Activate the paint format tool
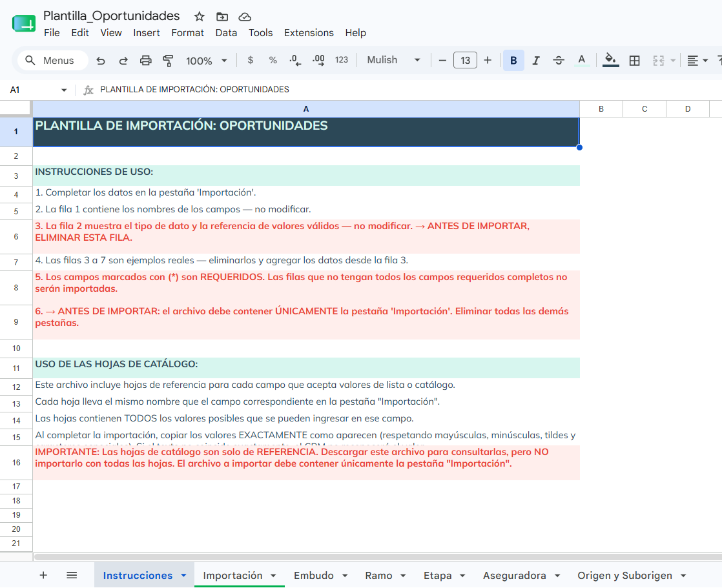The width and height of the screenshot is (722, 588). [x=168, y=60]
